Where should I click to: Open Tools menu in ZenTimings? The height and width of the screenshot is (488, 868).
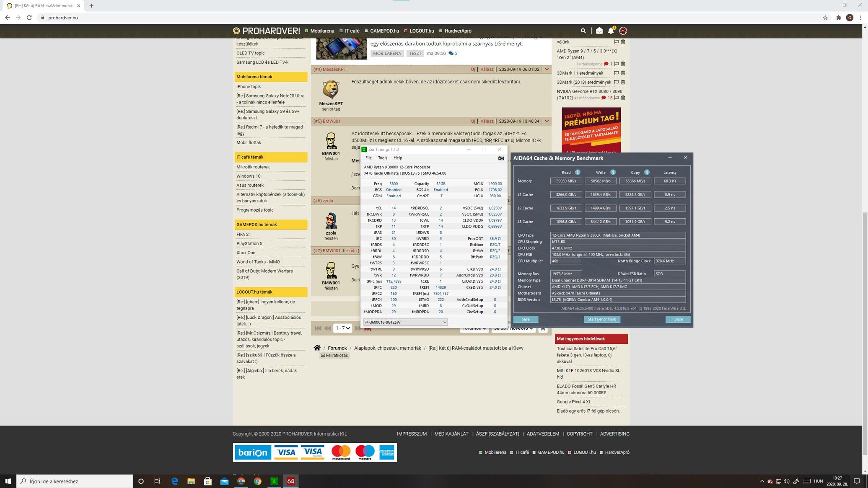[382, 158]
